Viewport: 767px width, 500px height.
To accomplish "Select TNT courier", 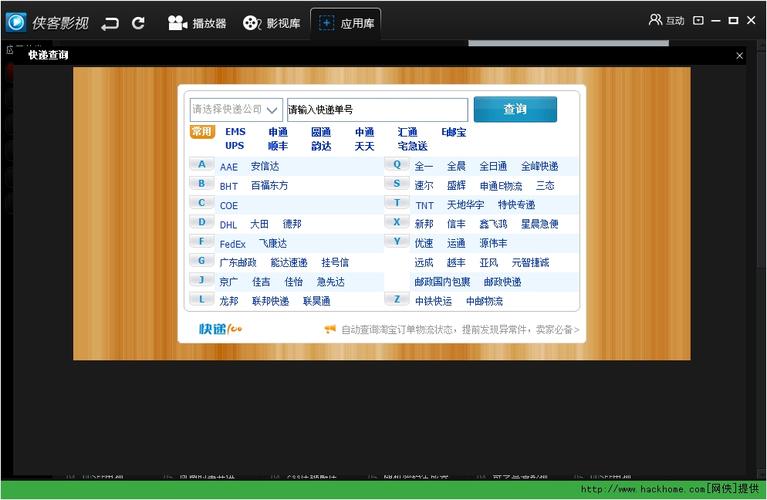I will pos(425,205).
